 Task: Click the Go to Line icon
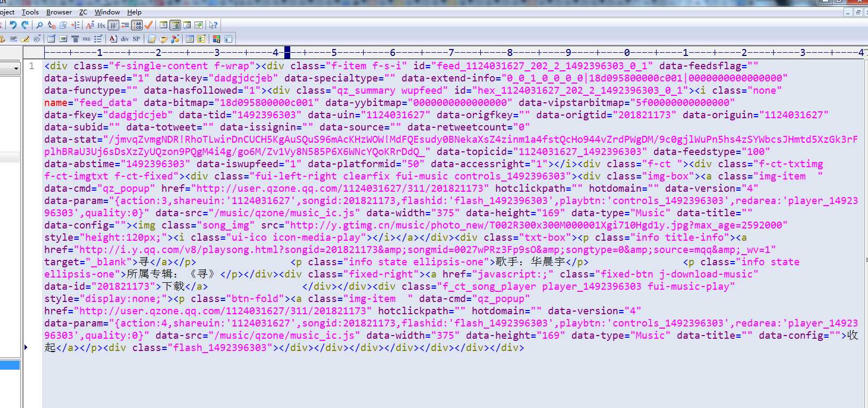(76, 25)
